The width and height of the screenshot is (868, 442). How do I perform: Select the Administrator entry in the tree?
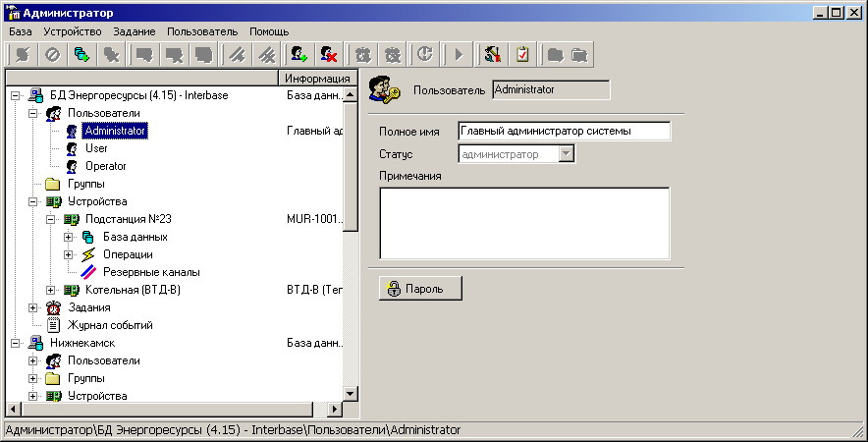tap(115, 131)
